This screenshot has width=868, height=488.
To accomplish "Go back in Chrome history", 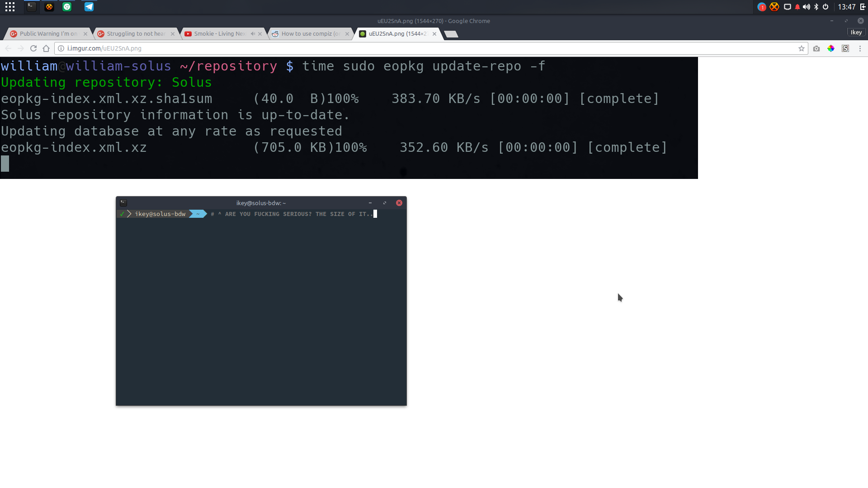I will pos(8,48).
